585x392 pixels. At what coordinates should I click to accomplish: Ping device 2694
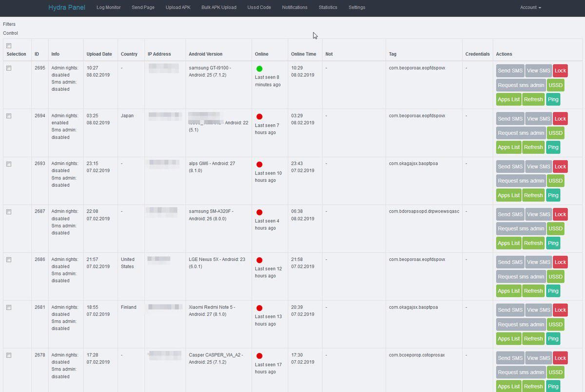click(553, 147)
